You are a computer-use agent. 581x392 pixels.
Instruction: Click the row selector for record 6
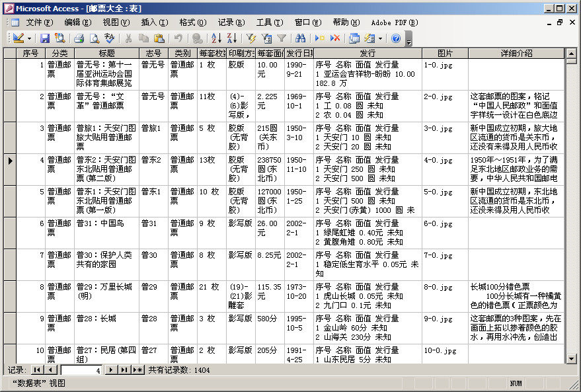click(x=10, y=233)
